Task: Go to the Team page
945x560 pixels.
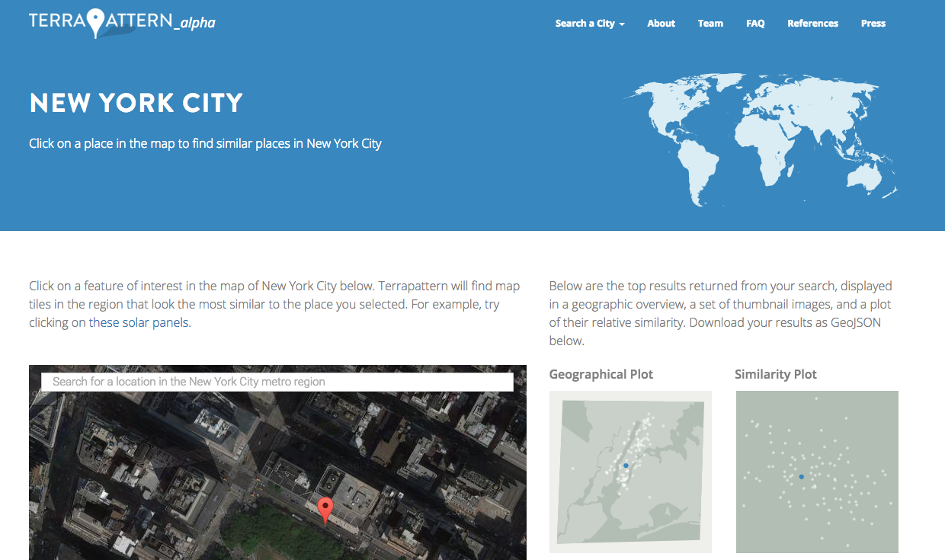Action: coord(710,24)
